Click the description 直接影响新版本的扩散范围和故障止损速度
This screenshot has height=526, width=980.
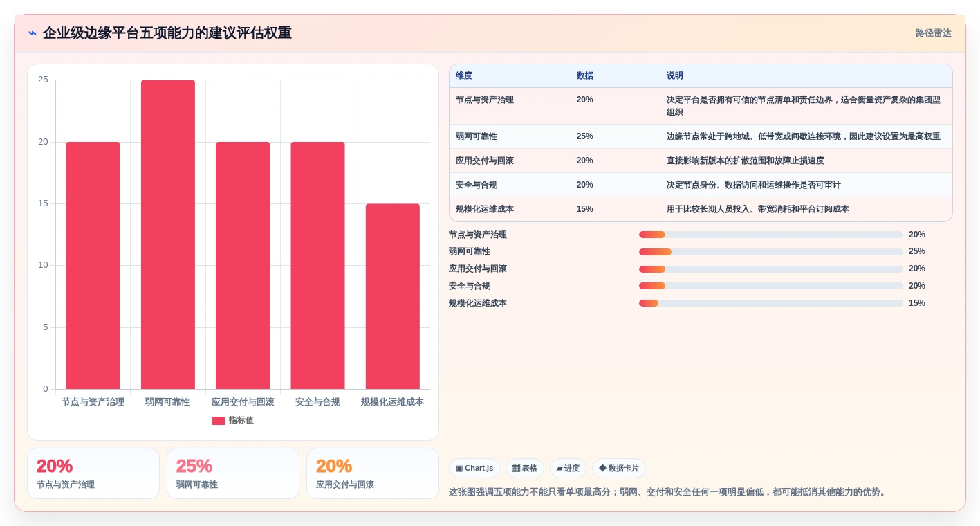(x=746, y=161)
